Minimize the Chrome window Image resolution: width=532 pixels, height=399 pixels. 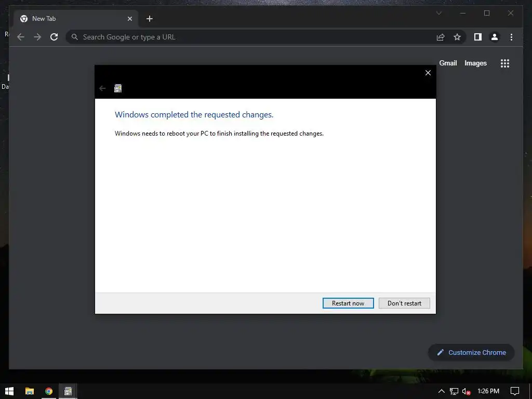(463, 13)
